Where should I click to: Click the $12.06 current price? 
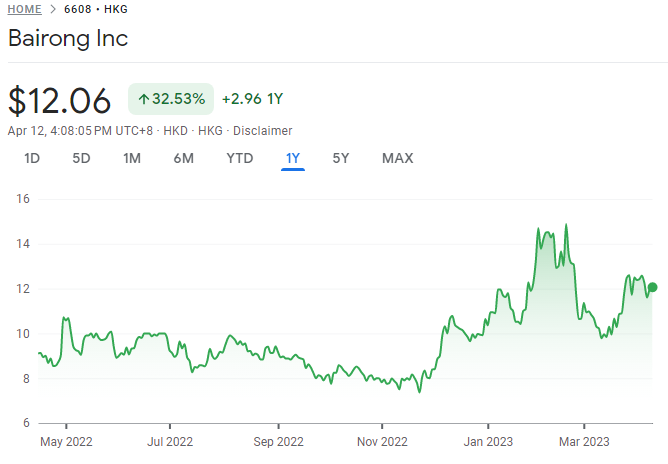(x=59, y=101)
